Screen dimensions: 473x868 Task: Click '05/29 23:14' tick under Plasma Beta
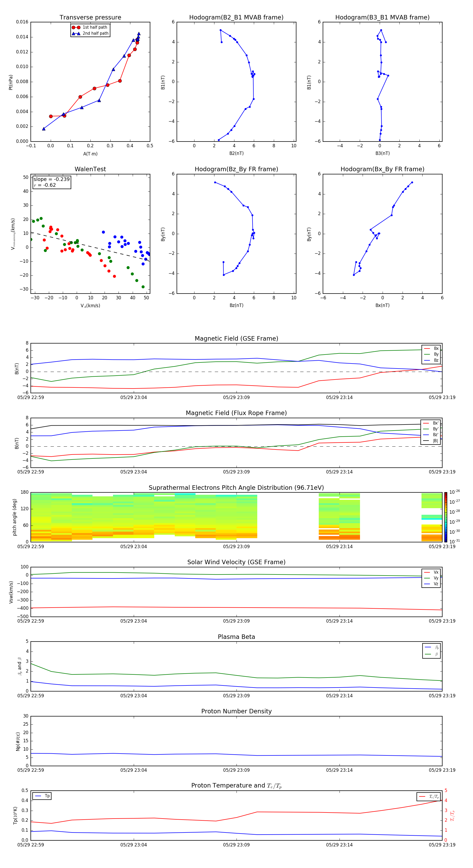coord(339,696)
